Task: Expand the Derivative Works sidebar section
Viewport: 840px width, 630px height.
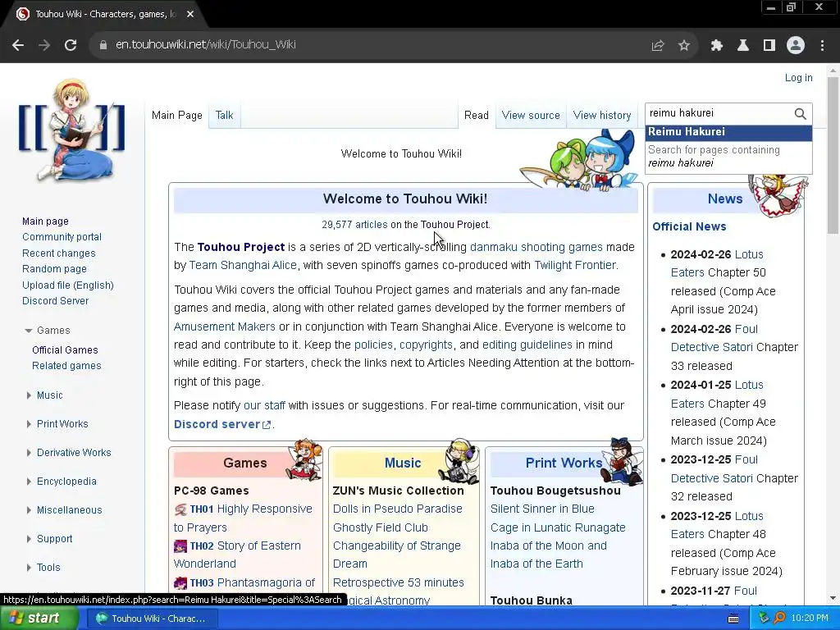Action: (x=29, y=453)
